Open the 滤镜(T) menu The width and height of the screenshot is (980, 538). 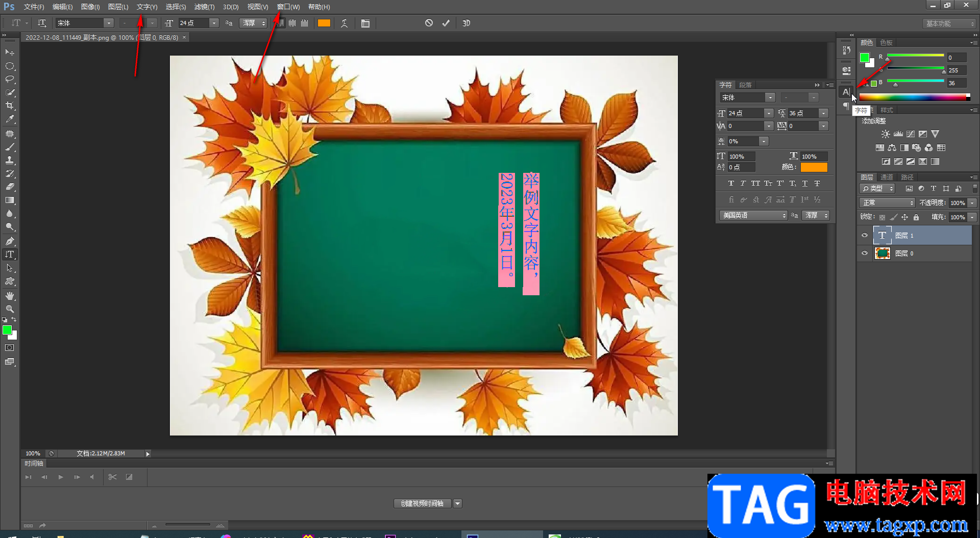[x=204, y=7]
